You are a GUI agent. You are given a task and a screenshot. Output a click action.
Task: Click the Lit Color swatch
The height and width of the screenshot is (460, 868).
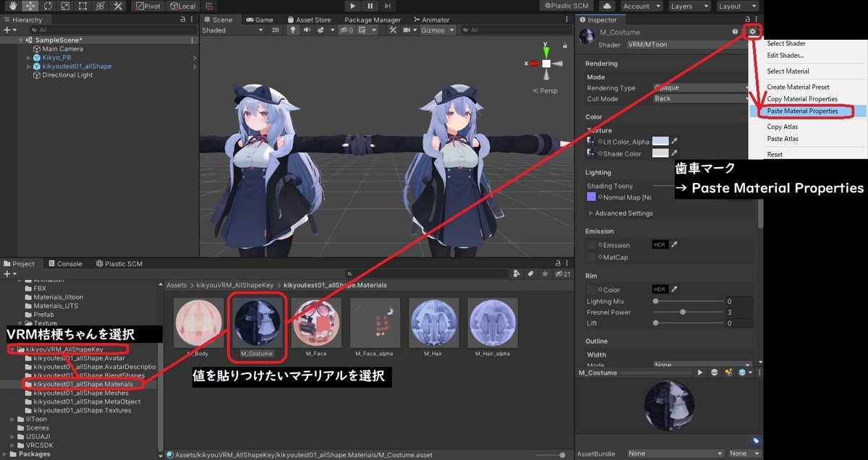click(x=660, y=142)
